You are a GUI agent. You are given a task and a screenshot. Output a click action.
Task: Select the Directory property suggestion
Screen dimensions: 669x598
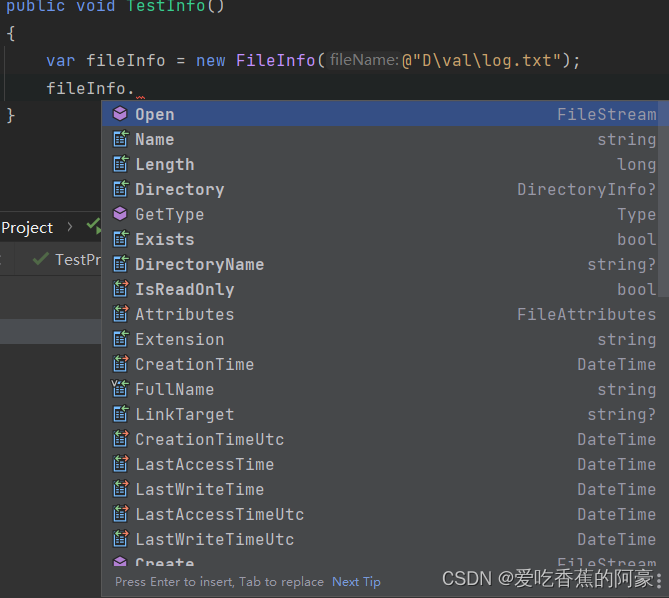380,189
